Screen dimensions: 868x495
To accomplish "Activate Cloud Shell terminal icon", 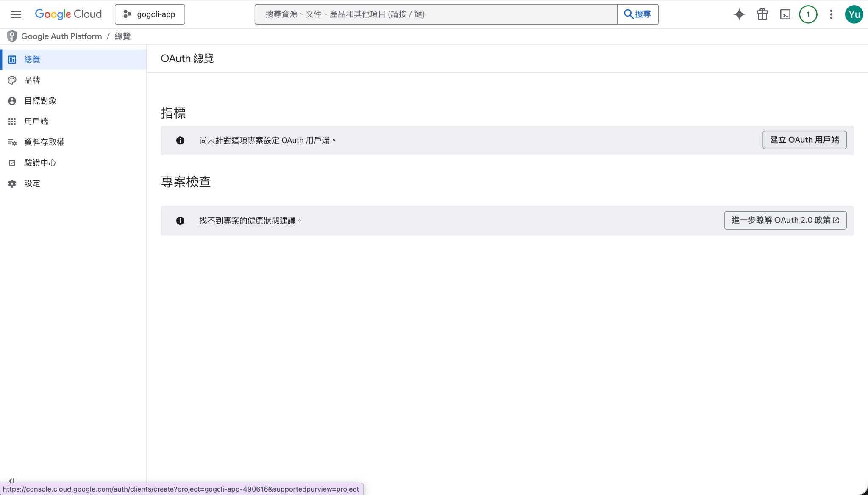I will pos(785,14).
